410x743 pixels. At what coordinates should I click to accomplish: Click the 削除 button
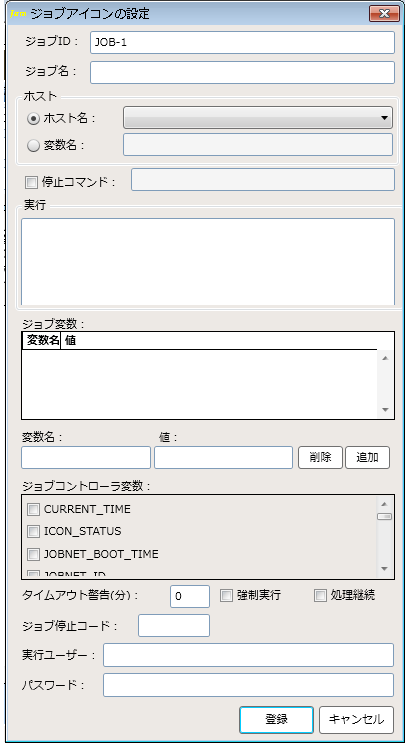pyautogui.click(x=320, y=458)
